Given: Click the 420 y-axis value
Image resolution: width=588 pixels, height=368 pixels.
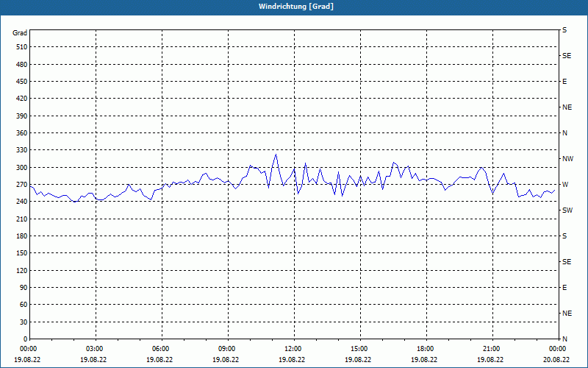Looking at the screenshot, I should pyautogui.click(x=22, y=99).
